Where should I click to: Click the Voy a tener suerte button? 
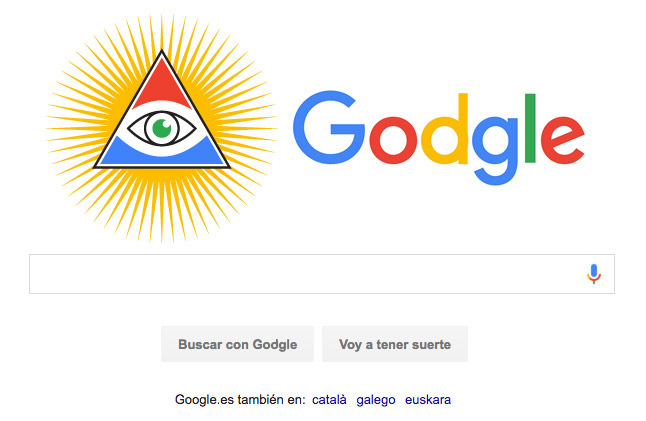click(x=395, y=344)
